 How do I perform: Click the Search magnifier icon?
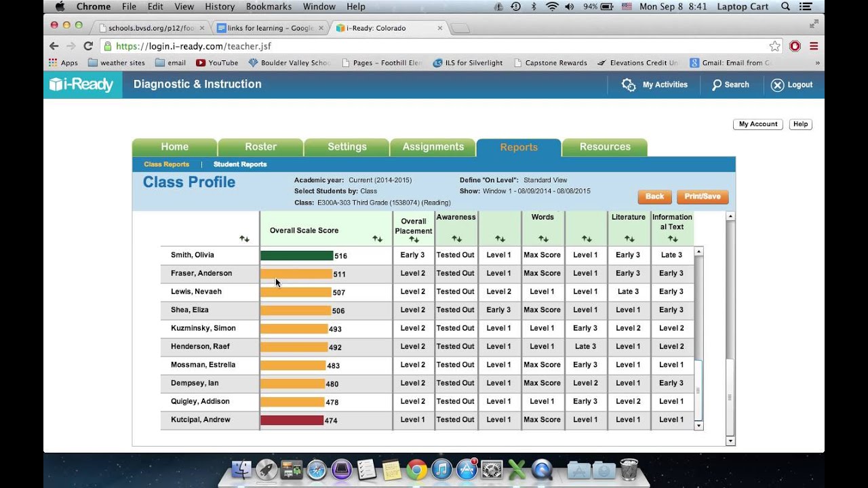pyautogui.click(x=717, y=85)
